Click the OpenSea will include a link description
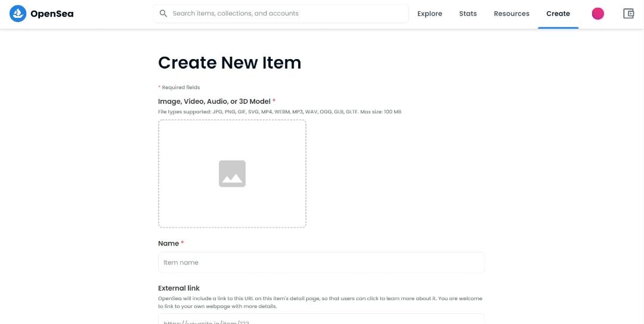 pos(320,302)
